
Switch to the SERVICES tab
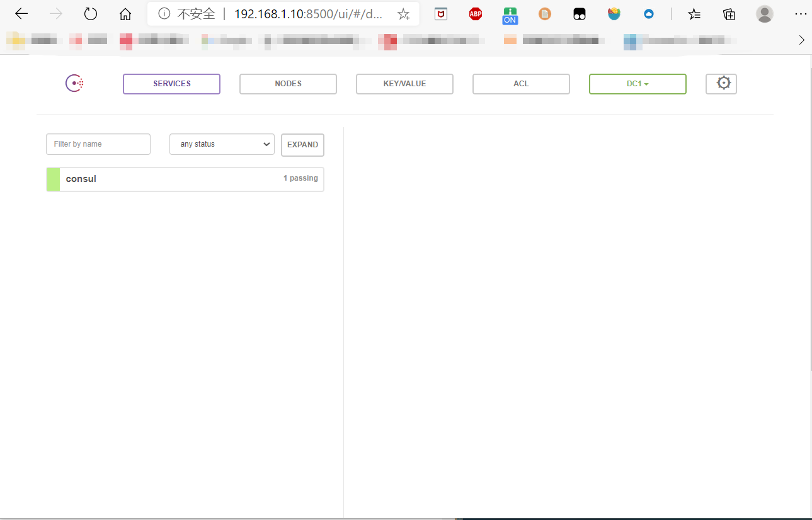(171, 84)
